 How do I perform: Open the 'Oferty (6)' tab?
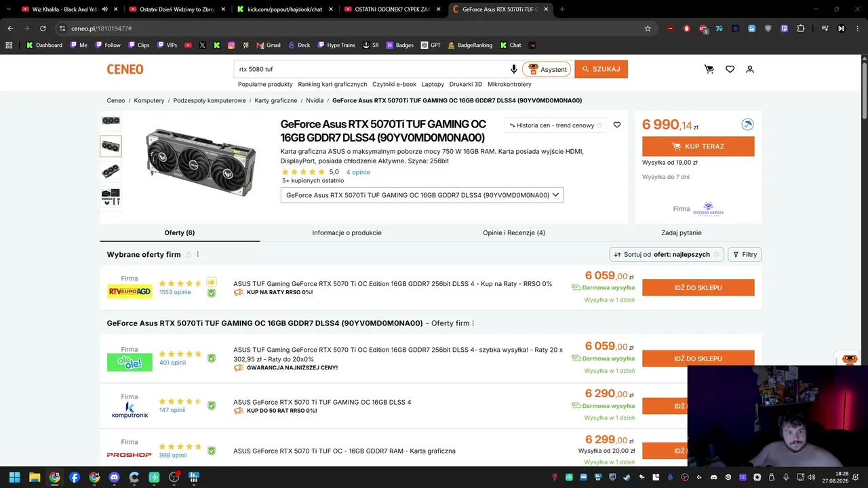(x=180, y=232)
